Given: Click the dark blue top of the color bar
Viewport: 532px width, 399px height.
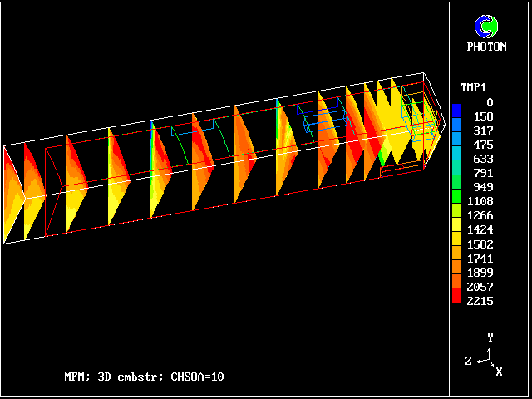Looking at the screenshot, I should (x=456, y=109).
